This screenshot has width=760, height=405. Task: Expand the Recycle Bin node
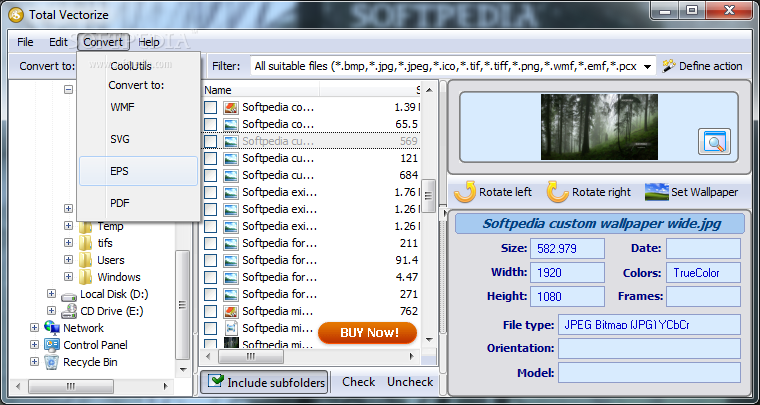pos(34,362)
